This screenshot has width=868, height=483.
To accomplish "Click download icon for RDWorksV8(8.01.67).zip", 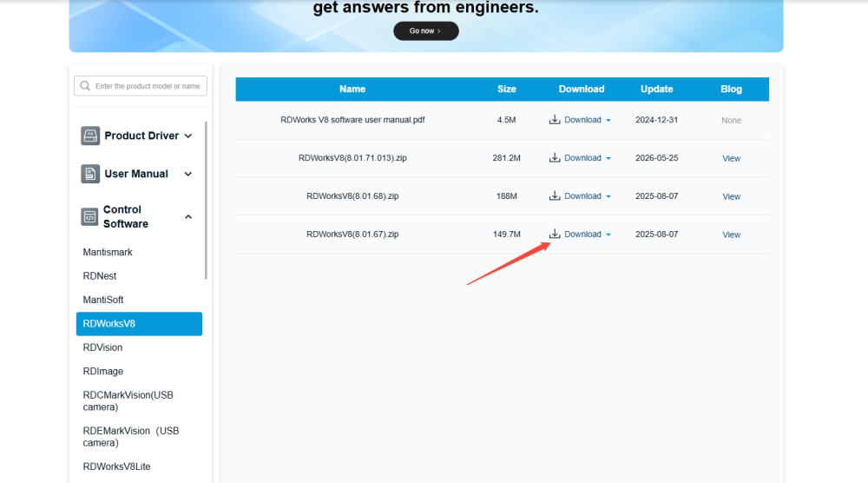I will pyautogui.click(x=555, y=235).
